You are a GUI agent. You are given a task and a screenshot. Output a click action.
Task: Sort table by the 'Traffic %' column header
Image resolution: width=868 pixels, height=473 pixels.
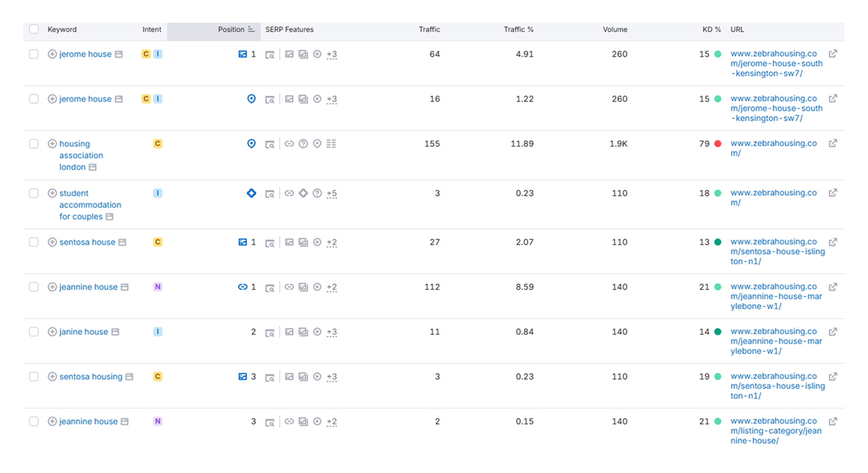click(518, 29)
